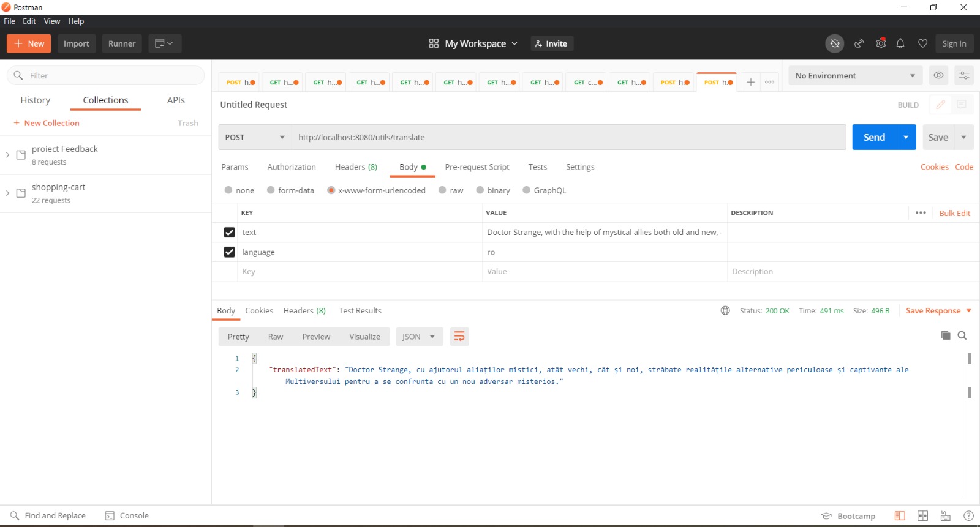The width and height of the screenshot is (980, 527).
Task: Switch to the History tab
Action: click(35, 100)
